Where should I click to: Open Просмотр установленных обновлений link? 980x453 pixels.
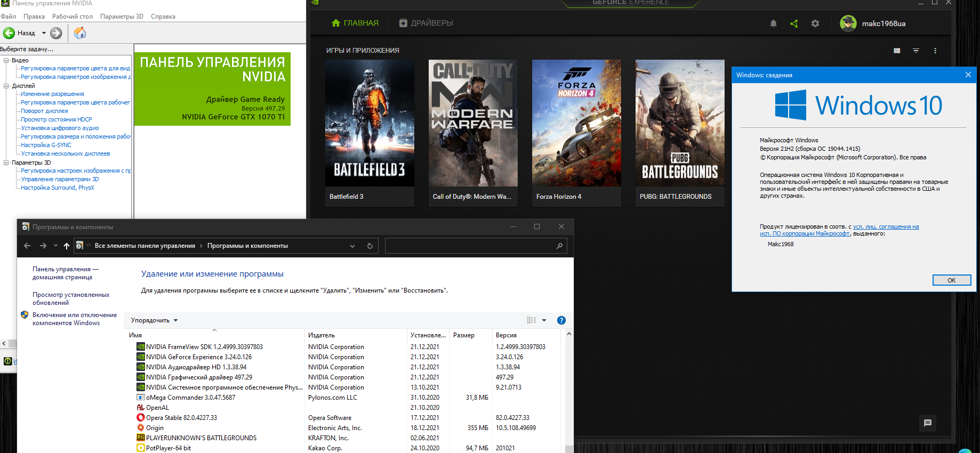point(71,298)
